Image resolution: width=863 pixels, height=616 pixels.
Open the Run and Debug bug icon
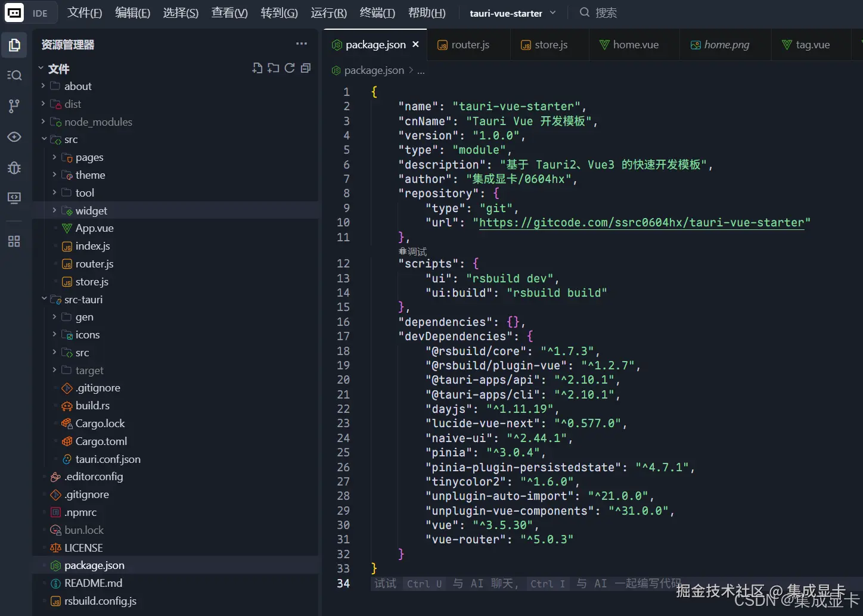point(14,167)
